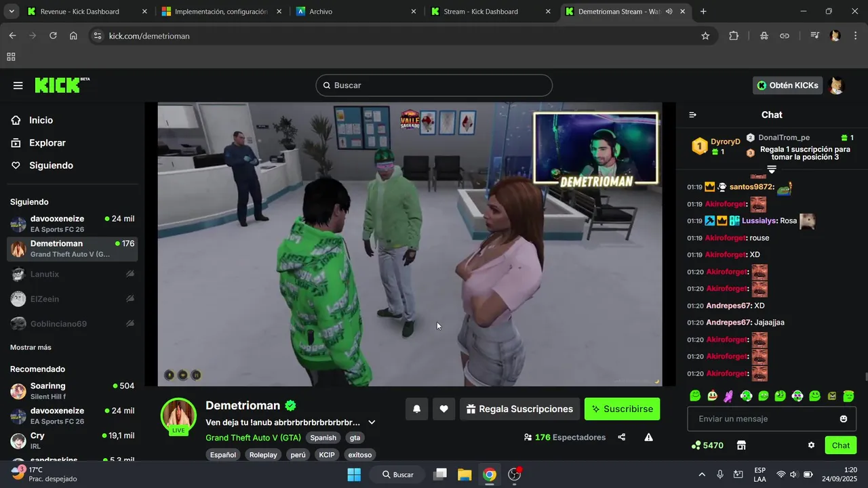Image resolution: width=868 pixels, height=488 pixels.
Task: Open the incognito-style extension icon
Action: (x=764, y=36)
